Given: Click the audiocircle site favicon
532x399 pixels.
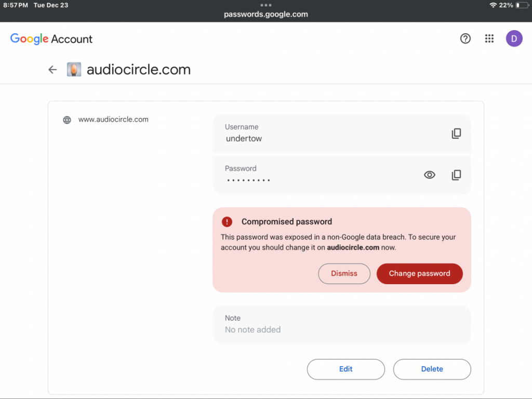Looking at the screenshot, I should coord(74,70).
